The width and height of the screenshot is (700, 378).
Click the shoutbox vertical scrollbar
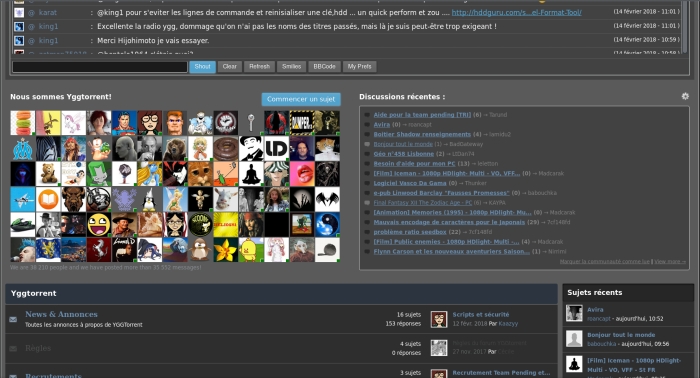pos(686,27)
